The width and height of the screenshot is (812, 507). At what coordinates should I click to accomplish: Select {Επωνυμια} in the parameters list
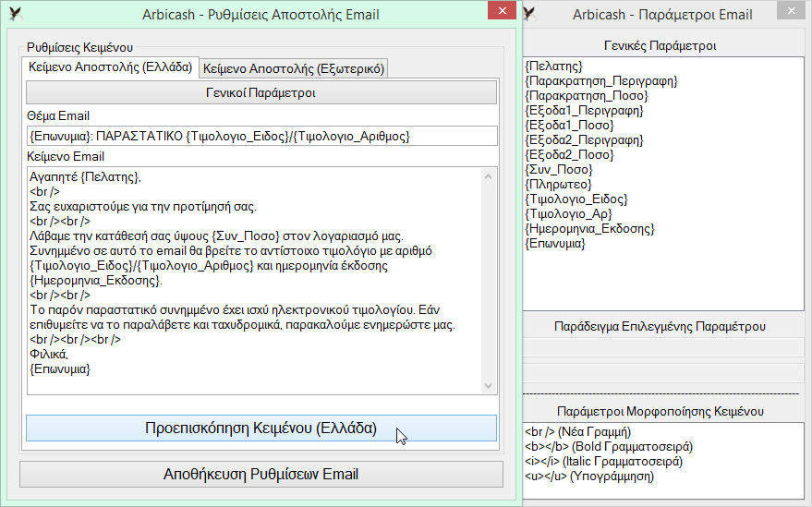click(554, 244)
